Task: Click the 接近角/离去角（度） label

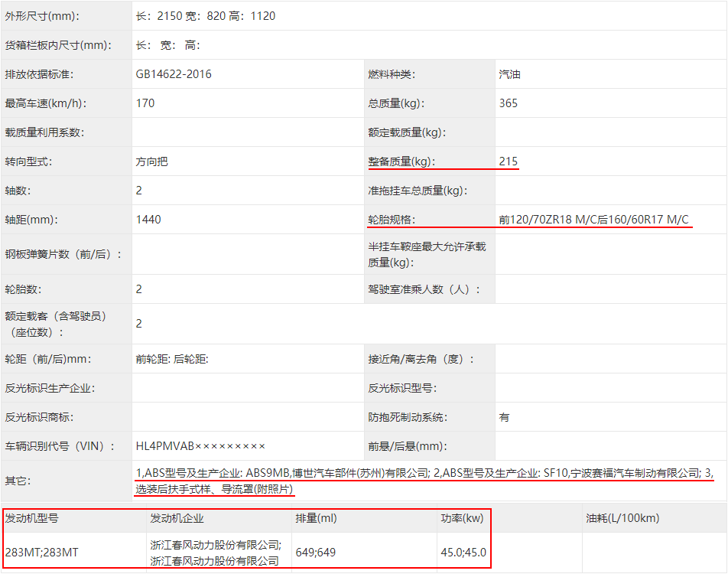Action: pyautogui.click(x=421, y=359)
